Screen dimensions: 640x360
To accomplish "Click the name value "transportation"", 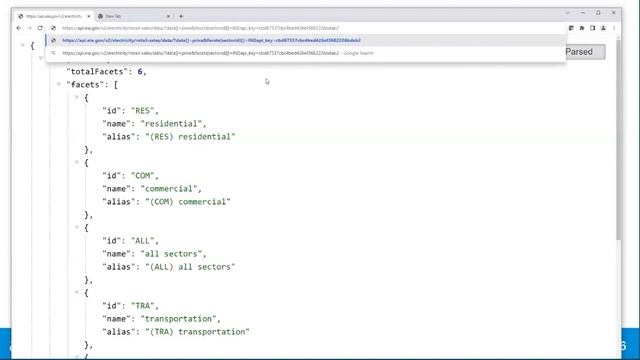I will click(x=178, y=319).
